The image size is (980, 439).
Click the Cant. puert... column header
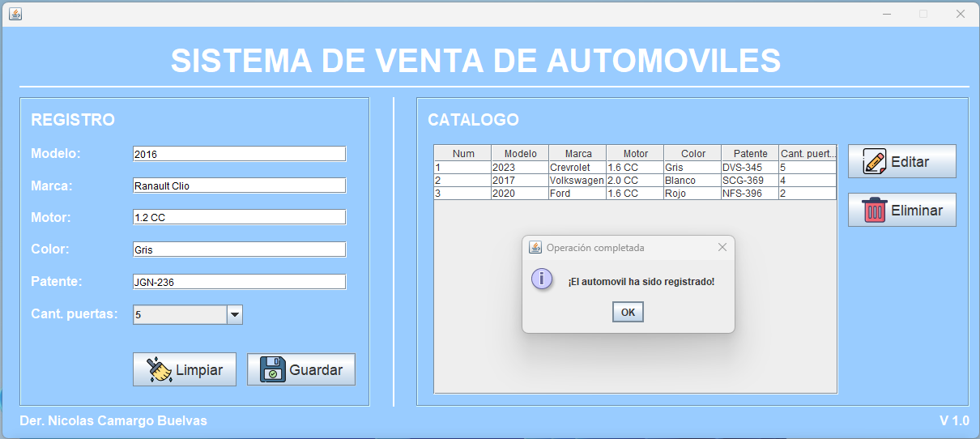coord(807,153)
